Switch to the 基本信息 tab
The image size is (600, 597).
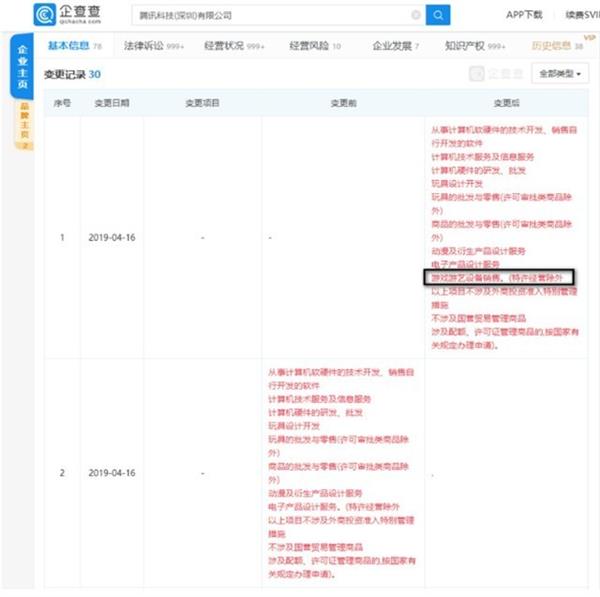75,46
